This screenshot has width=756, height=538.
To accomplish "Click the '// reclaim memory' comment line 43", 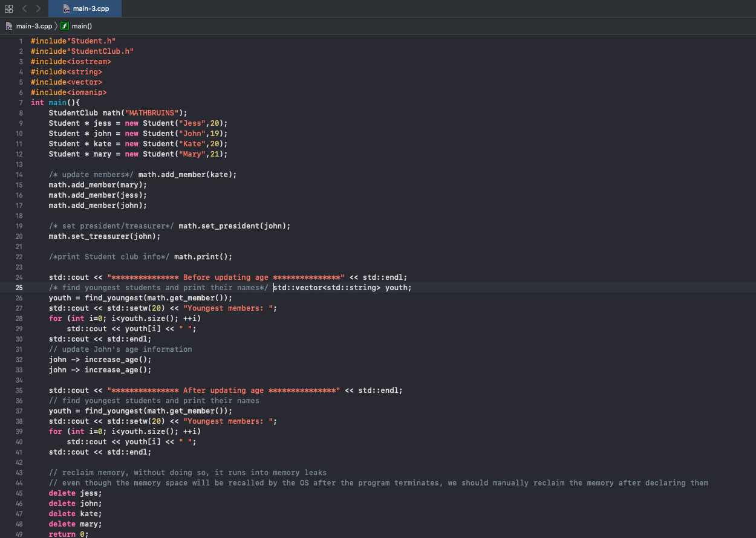I will tap(187, 473).
